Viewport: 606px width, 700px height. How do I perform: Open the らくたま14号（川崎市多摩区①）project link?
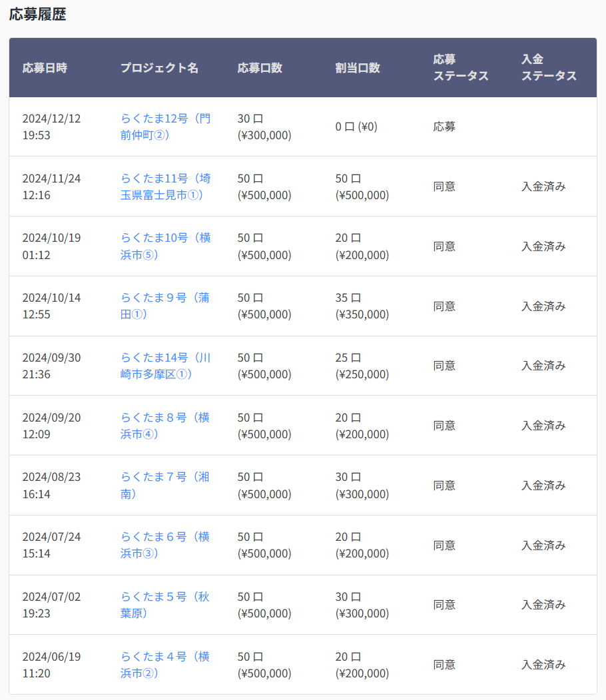click(166, 366)
